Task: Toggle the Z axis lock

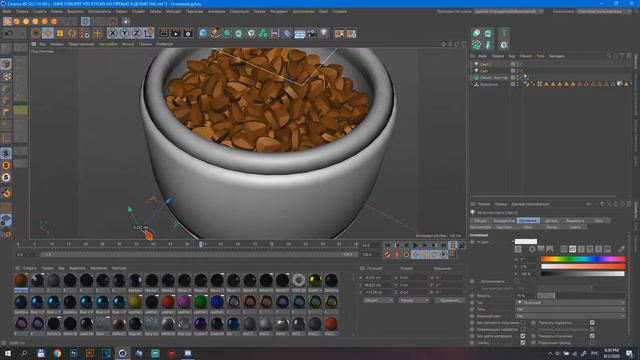Action: pyautogui.click(x=136, y=33)
